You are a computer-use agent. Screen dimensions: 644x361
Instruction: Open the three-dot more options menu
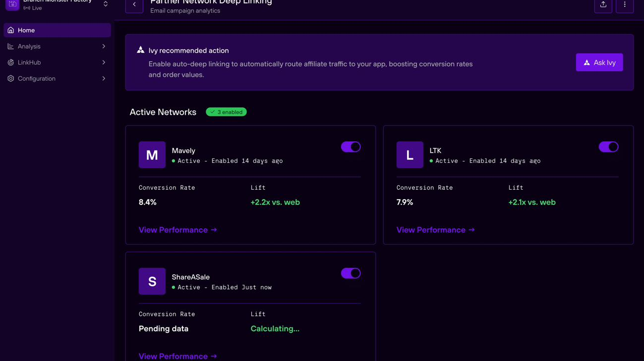(x=625, y=4)
